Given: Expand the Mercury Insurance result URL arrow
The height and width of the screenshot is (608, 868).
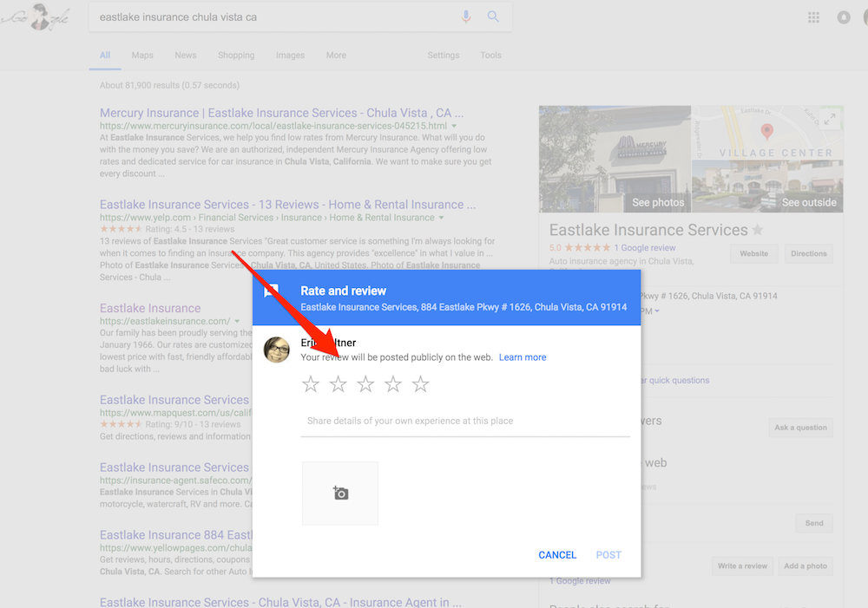Looking at the screenshot, I should point(454,126).
